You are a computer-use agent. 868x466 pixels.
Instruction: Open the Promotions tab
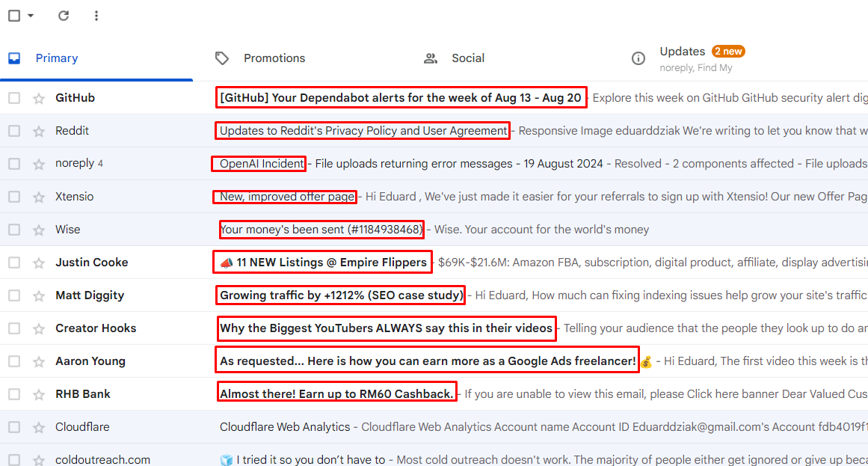[274, 58]
